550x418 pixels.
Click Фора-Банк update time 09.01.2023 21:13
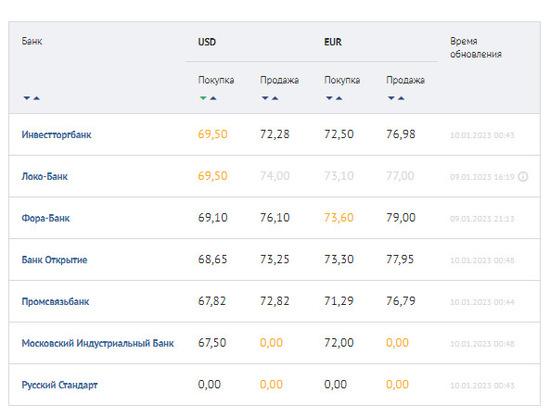[x=482, y=219]
